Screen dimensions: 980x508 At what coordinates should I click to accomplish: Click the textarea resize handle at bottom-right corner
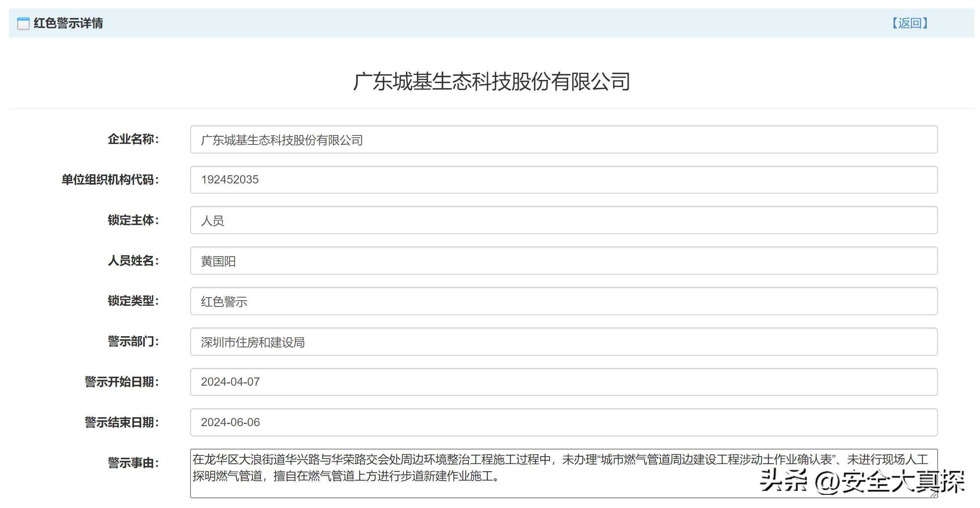click(x=933, y=494)
